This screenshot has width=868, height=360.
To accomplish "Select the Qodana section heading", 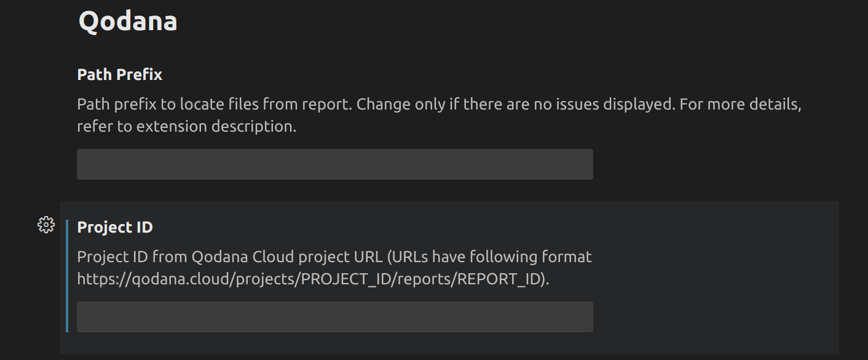I will coord(128,22).
